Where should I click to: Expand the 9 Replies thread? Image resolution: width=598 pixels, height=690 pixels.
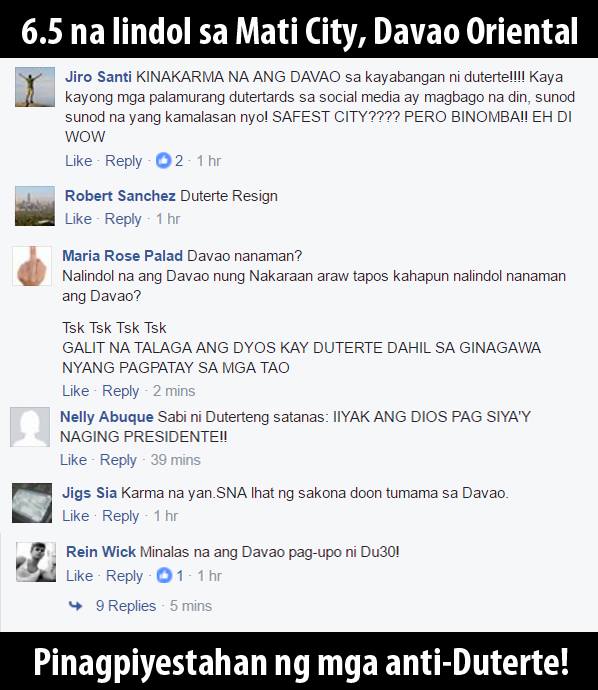[126, 606]
